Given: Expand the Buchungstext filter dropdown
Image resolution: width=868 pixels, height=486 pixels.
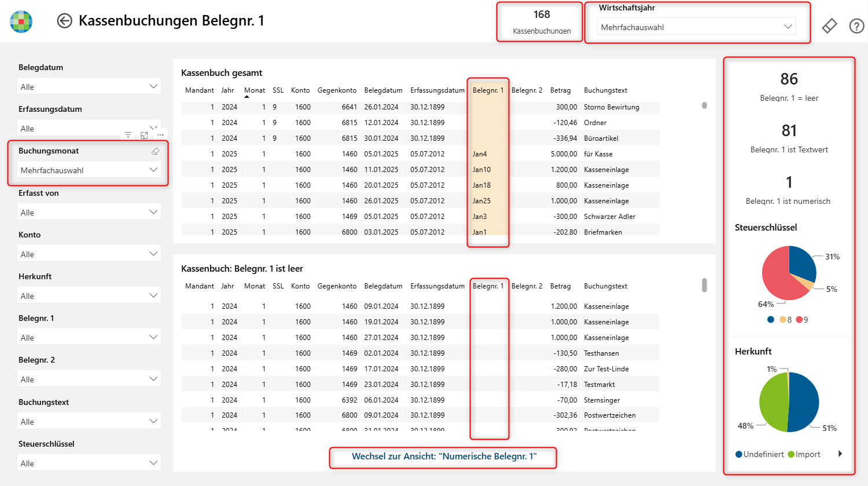Looking at the screenshot, I should [89, 421].
